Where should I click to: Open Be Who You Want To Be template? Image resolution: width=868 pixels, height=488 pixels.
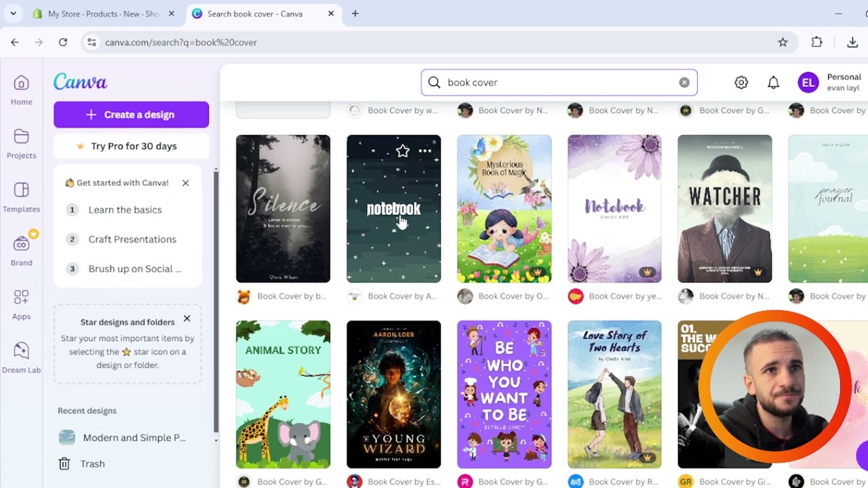click(504, 394)
